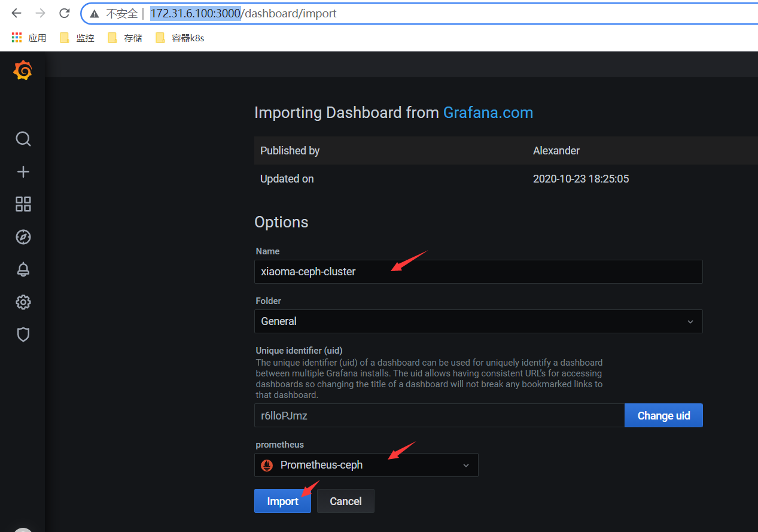Screen dimensions: 758x532
Task: Open the 应用 apps shortcut label
Action: coord(37,38)
